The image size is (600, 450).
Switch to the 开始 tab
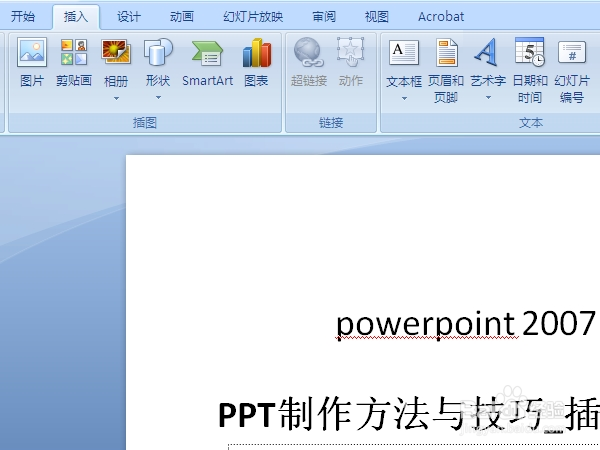tap(23, 16)
